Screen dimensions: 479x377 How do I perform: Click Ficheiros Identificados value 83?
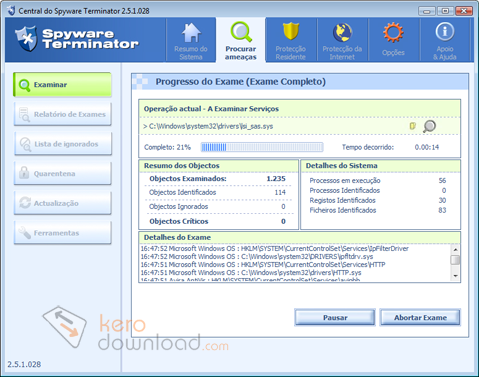[x=442, y=210]
